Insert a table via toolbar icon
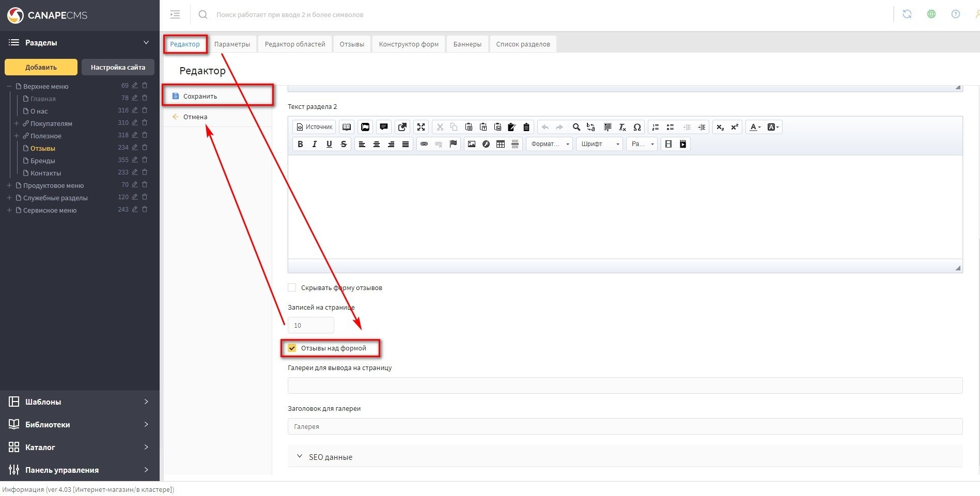Screen dimensions: 980x496 [500, 145]
